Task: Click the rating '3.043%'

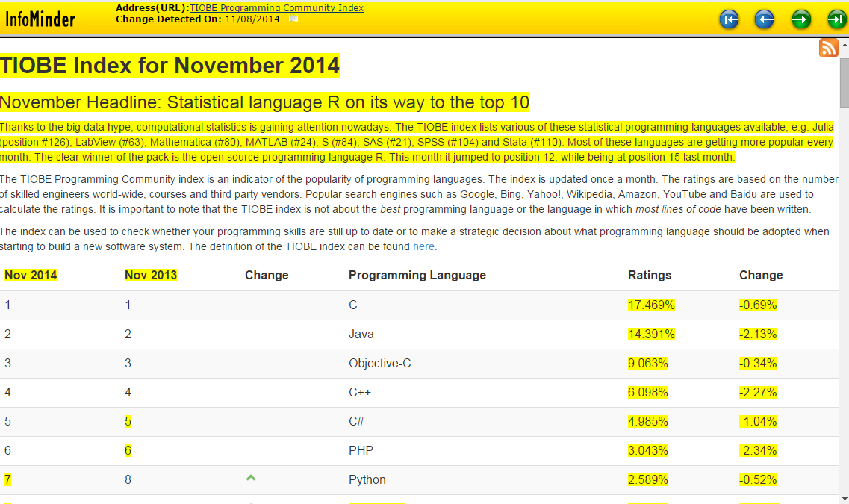Action: 648,451
